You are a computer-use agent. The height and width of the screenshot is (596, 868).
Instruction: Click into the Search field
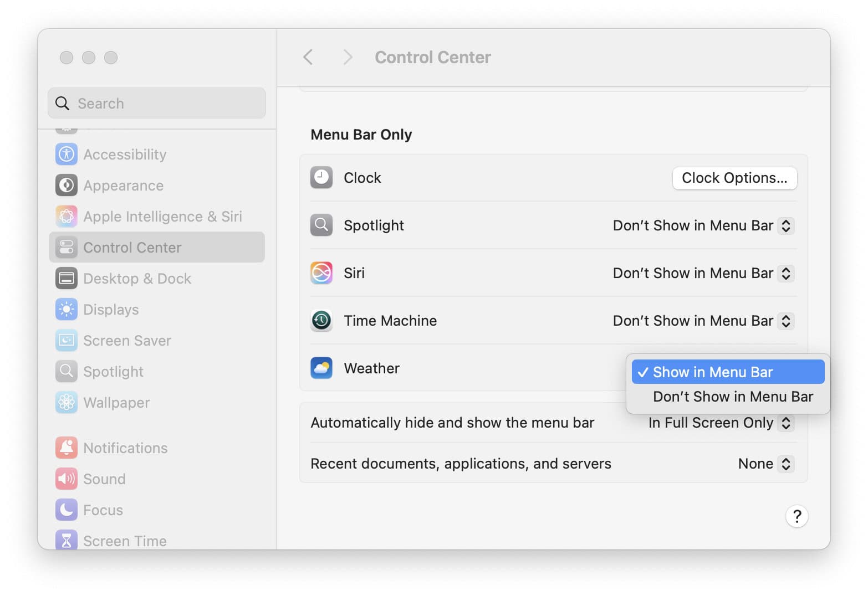pos(157,104)
